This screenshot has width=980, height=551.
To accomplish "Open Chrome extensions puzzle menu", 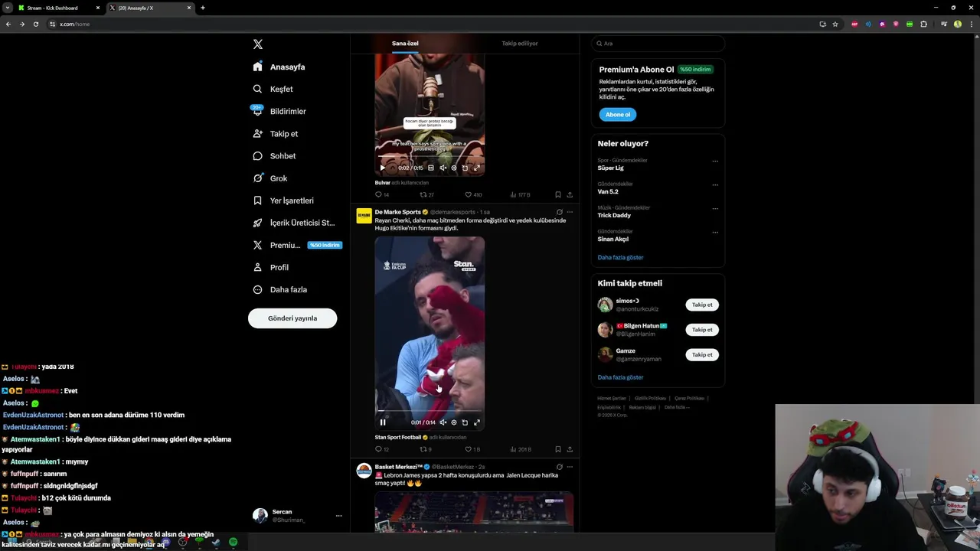I will (x=923, y=24).
